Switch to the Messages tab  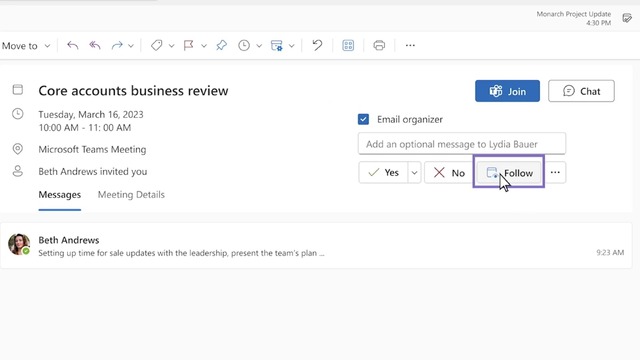[x=60, y=195]
